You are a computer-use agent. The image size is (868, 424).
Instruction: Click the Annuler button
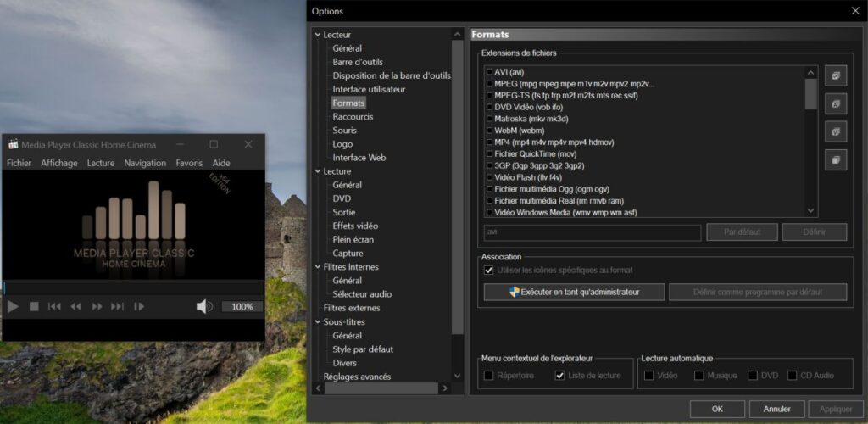point(776,409)
